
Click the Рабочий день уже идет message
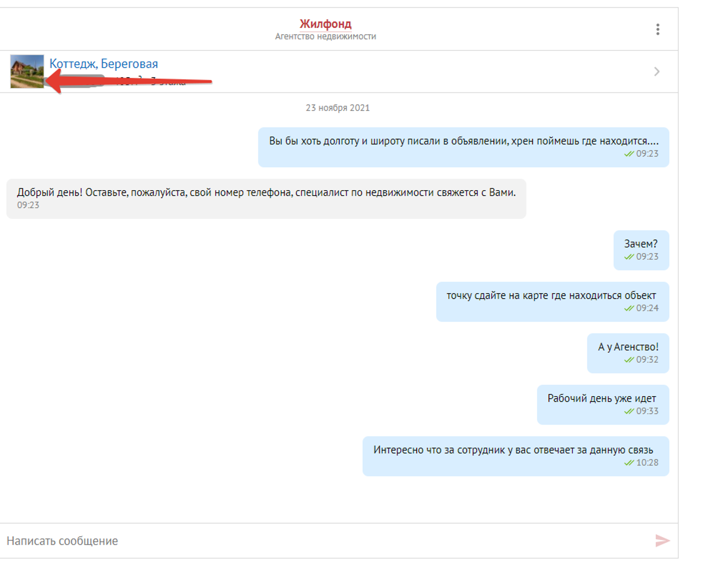tap(603, 405)
